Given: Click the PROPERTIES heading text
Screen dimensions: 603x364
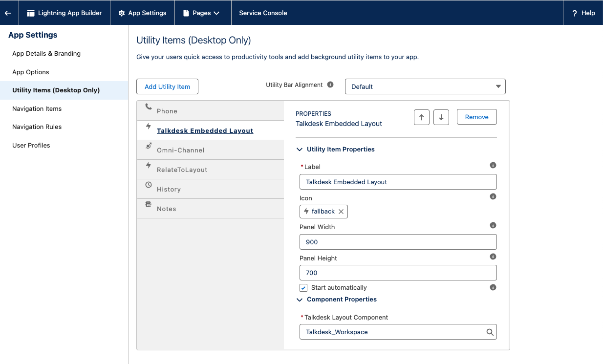Looking at the screenshot, I should [x=313, y=114].
